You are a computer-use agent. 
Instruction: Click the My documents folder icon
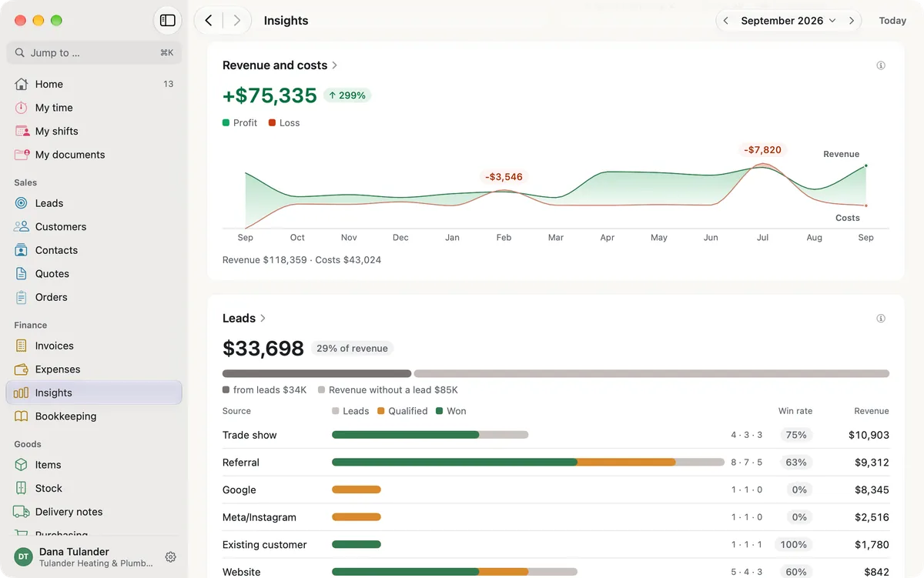22,155
